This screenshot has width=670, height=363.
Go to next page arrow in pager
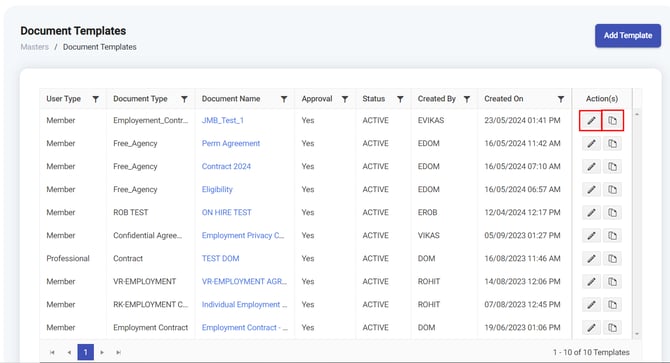(x=102, y=352)
